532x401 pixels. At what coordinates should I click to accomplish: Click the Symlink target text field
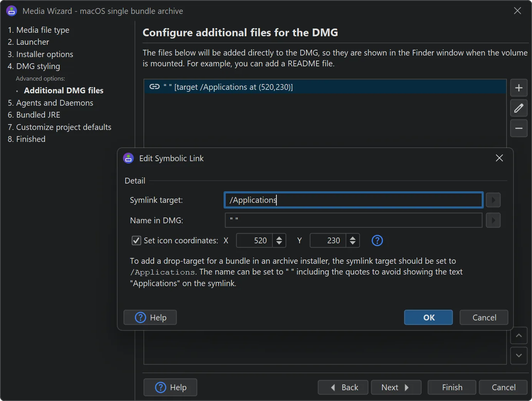pyautogui.click(x=353, y=200)
